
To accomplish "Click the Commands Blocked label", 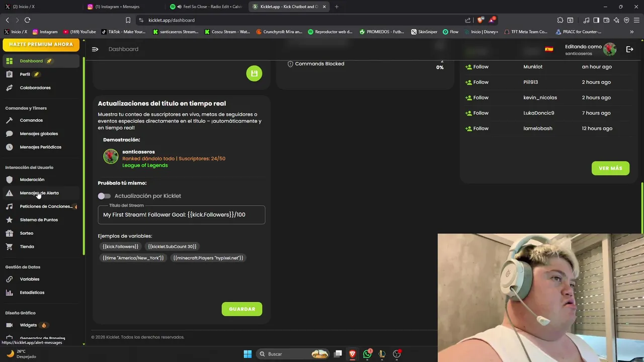I will point(319,64).
